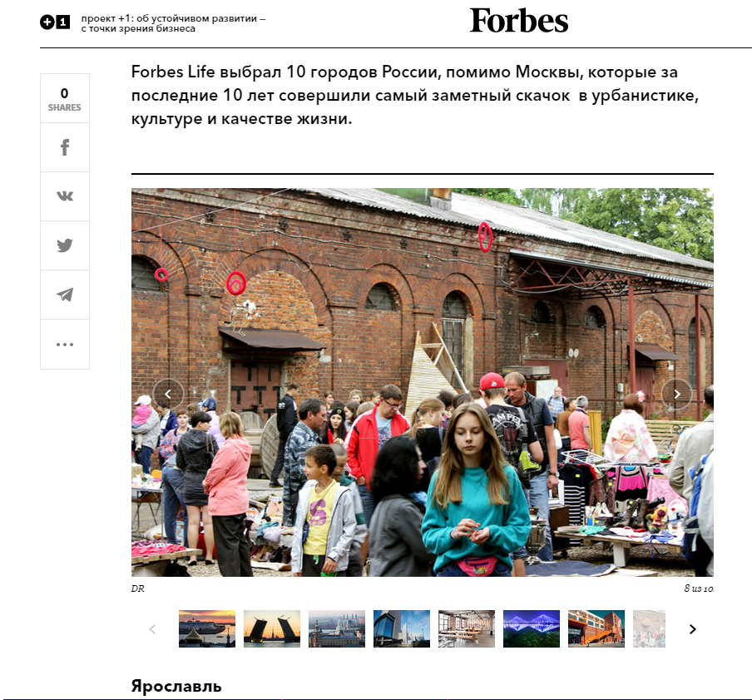
Task: Select the blue illuminated bridge thumbnail
Action: click(532, 628)
